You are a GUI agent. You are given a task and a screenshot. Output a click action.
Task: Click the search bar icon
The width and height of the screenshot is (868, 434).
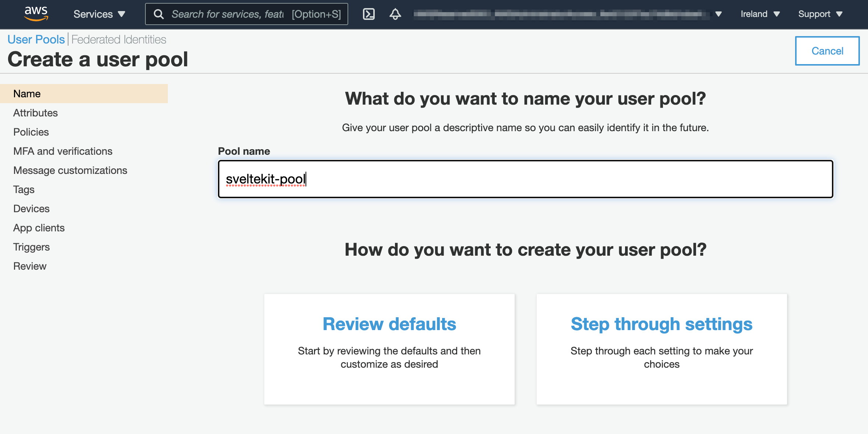click(159, 14)
